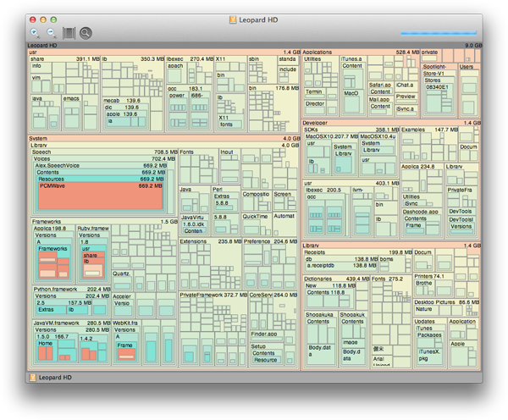Image resolution: width=508 pixels, height=420 pixels.
Task: Select the Speech 708.5 MB folder
Action: point(104,152)
